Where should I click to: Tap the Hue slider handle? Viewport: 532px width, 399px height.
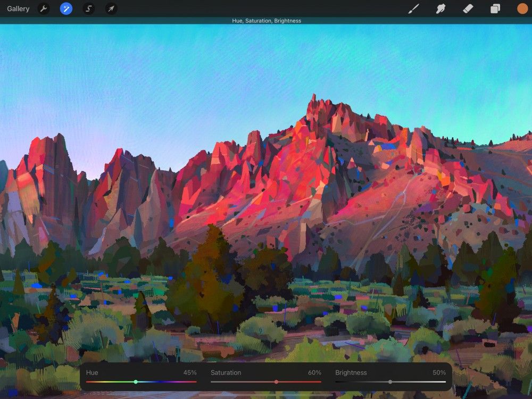click(x=136, y=381)
